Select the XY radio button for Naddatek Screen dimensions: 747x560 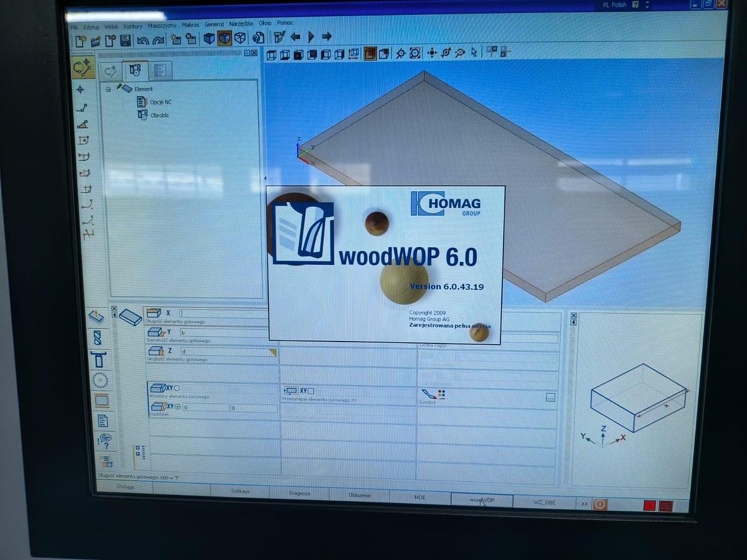pos(178,406)
